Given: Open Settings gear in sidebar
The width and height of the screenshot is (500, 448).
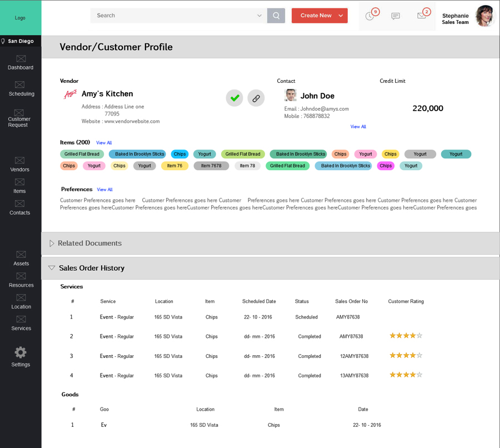Looking at the screenshot, I should coord(21,353).
